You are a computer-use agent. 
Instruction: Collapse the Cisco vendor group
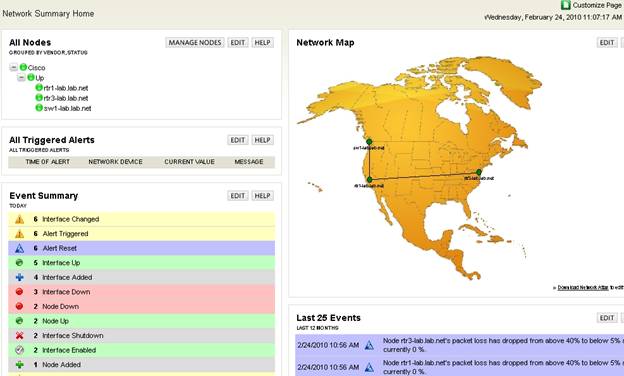[x=14, y=68]
